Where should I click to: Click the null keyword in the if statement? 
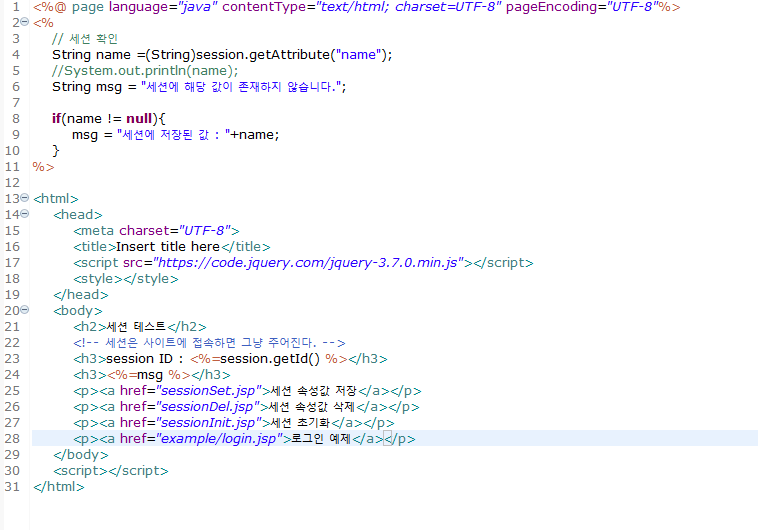coord(139,118)
